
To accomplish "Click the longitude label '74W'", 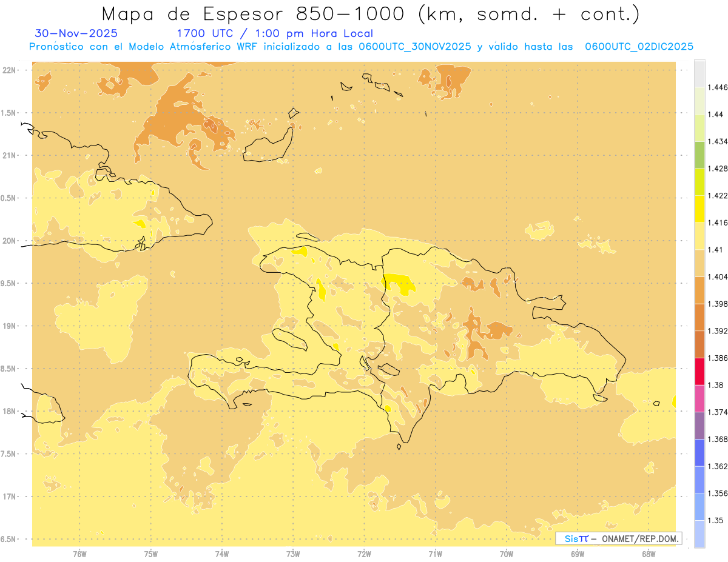I will [x=222, y=554].
